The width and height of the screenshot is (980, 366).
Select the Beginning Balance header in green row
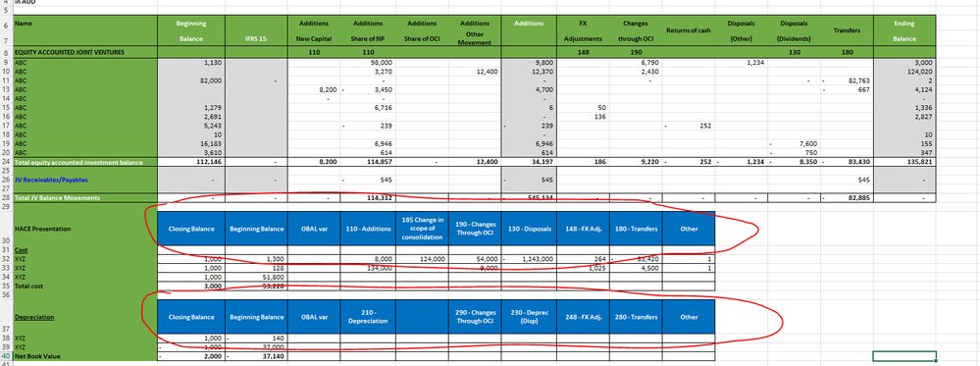pos(191,30)
